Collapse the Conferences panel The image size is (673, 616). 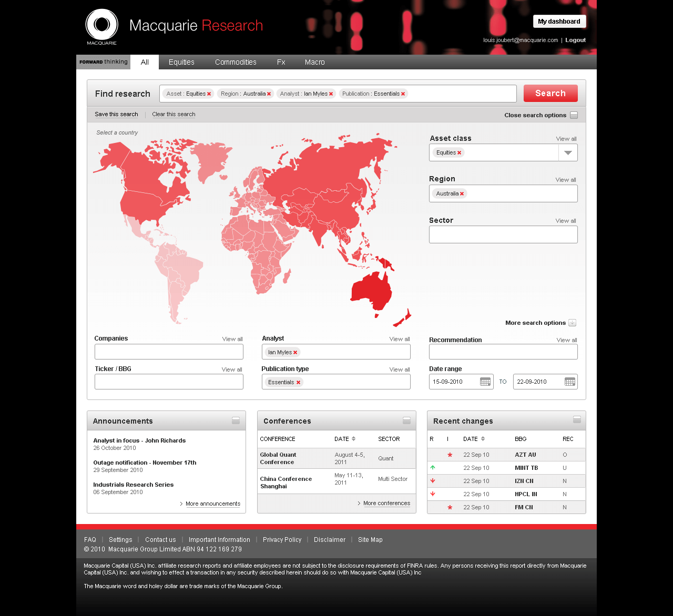406,420
